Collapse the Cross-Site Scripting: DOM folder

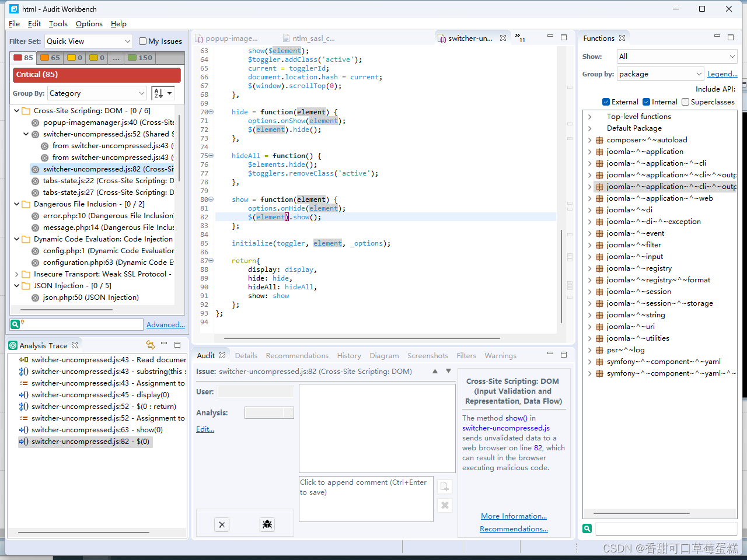click(16, 111)
